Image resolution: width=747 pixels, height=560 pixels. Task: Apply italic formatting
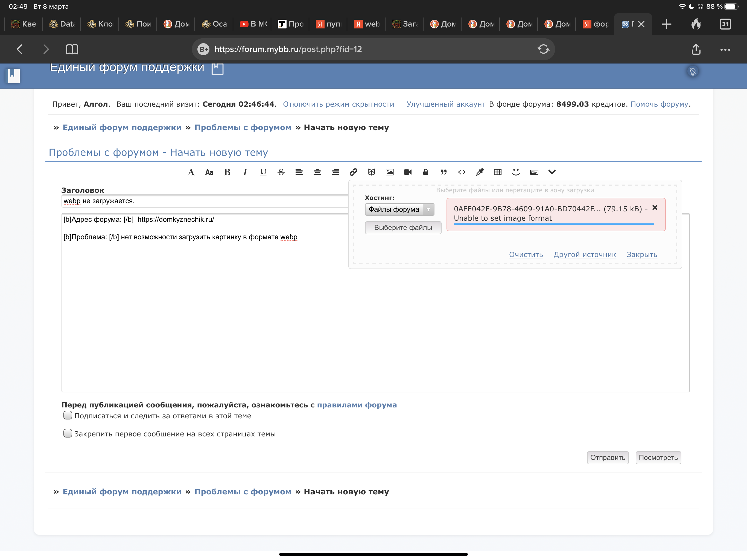click(x=245, y=172)
